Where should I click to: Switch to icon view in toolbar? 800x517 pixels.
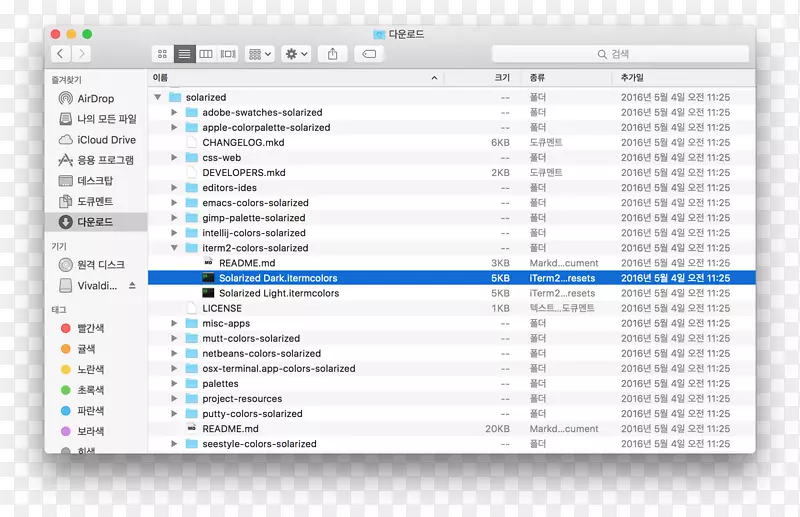coord(162,54)
